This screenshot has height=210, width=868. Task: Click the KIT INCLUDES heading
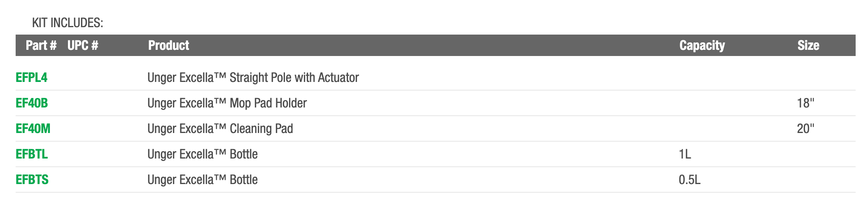(x=68, y=23)
